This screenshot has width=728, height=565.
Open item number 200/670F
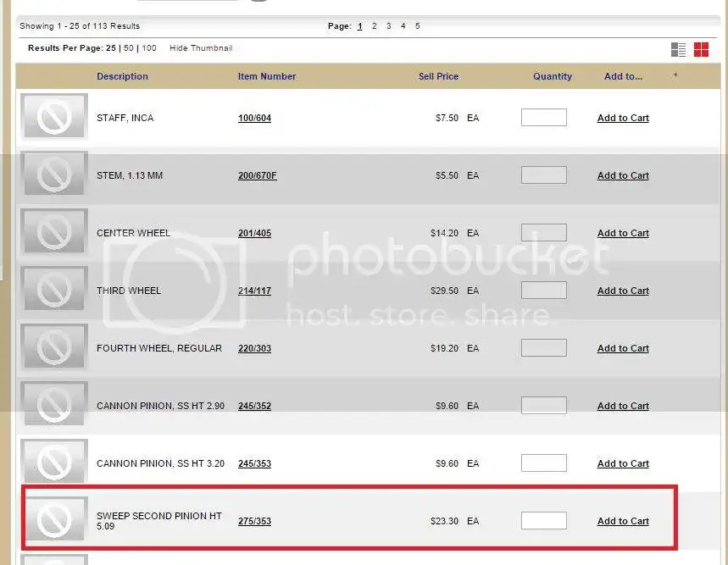click(257, 175)
